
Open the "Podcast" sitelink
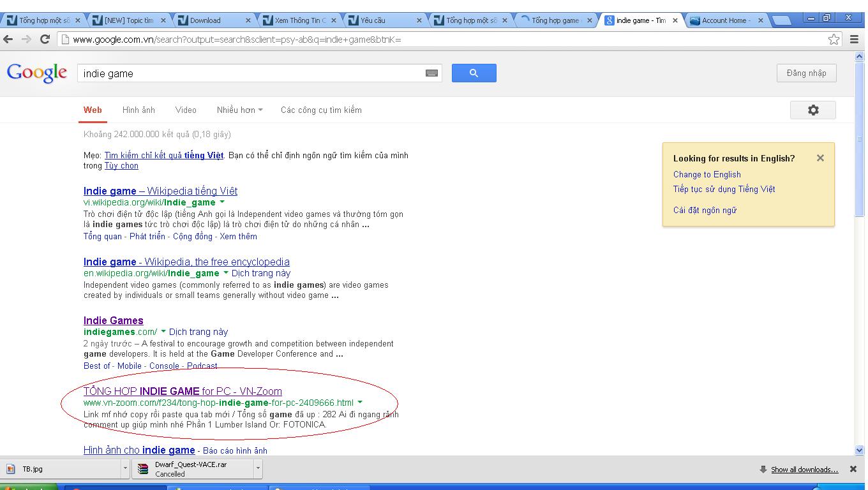202,366
